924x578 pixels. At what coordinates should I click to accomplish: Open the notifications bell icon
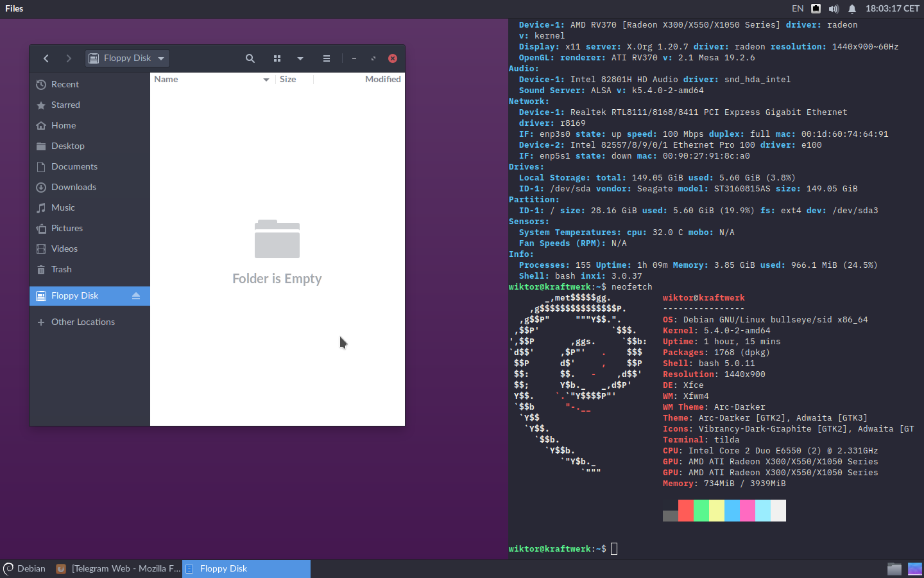(852, 8)
